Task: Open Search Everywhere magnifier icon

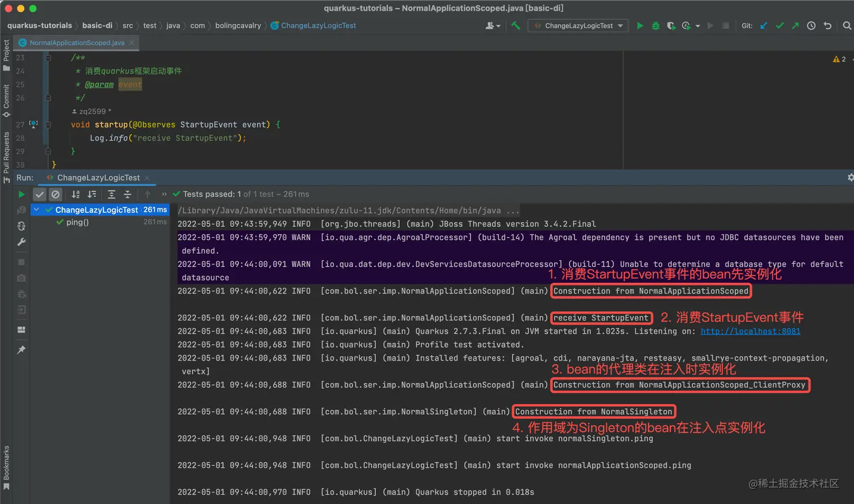Action: tap(847, 25)
